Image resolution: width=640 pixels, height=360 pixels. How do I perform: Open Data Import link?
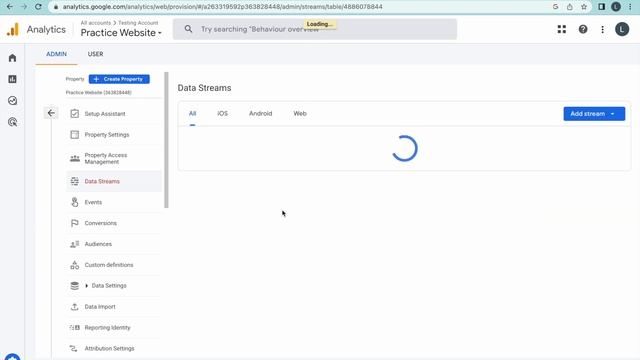(x=100, y=307)
